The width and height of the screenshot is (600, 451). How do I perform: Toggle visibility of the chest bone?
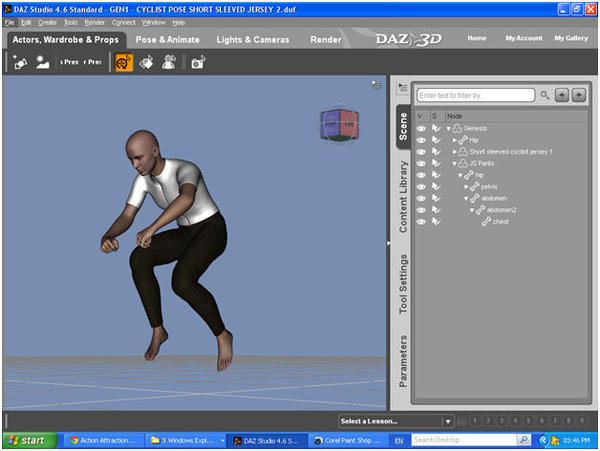[421, 221]
